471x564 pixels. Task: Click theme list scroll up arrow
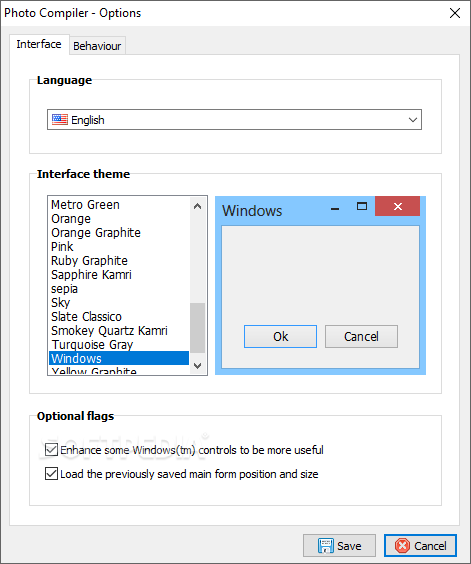198,206
